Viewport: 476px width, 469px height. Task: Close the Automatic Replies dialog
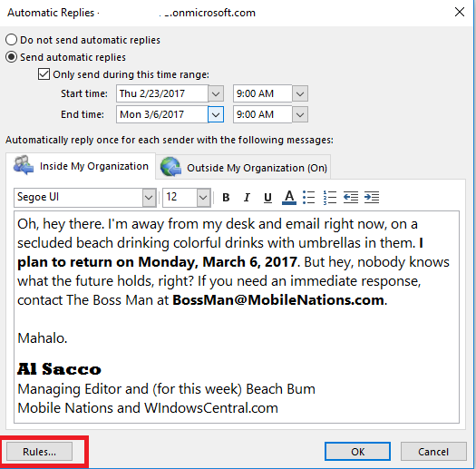click(x=460, y=12)
